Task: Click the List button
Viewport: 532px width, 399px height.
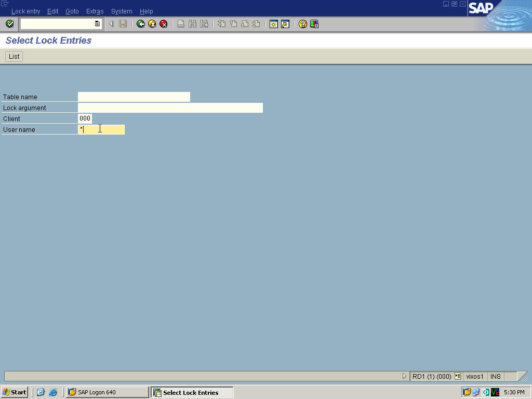Action: (x=14, y=56)
